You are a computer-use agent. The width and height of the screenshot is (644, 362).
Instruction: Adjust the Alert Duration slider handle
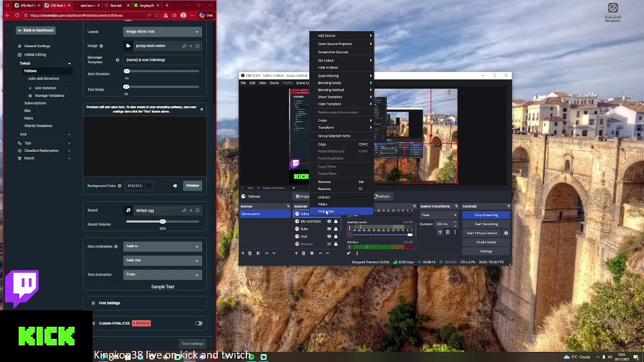[127, 71]
